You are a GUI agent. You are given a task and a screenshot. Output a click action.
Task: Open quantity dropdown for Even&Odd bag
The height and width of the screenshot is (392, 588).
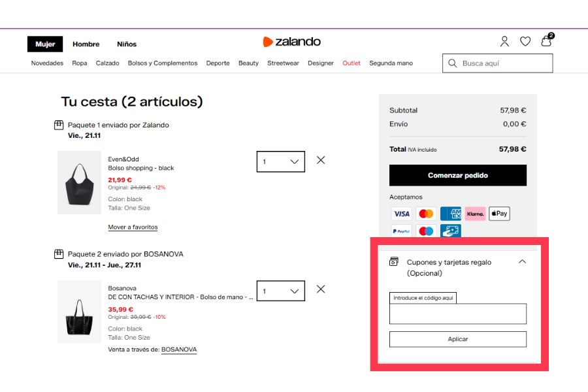point(280,161)
